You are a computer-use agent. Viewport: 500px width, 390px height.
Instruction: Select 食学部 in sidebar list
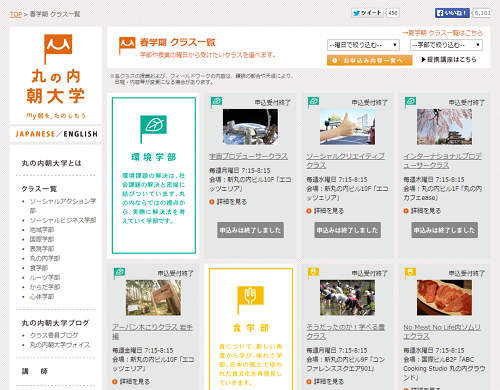point(39,268)
